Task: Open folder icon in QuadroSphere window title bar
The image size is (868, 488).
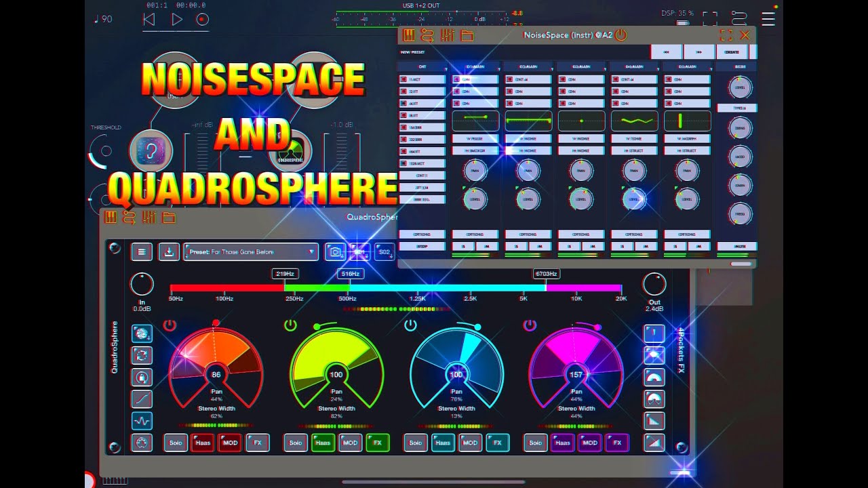Action: click(x=169, y=217)
